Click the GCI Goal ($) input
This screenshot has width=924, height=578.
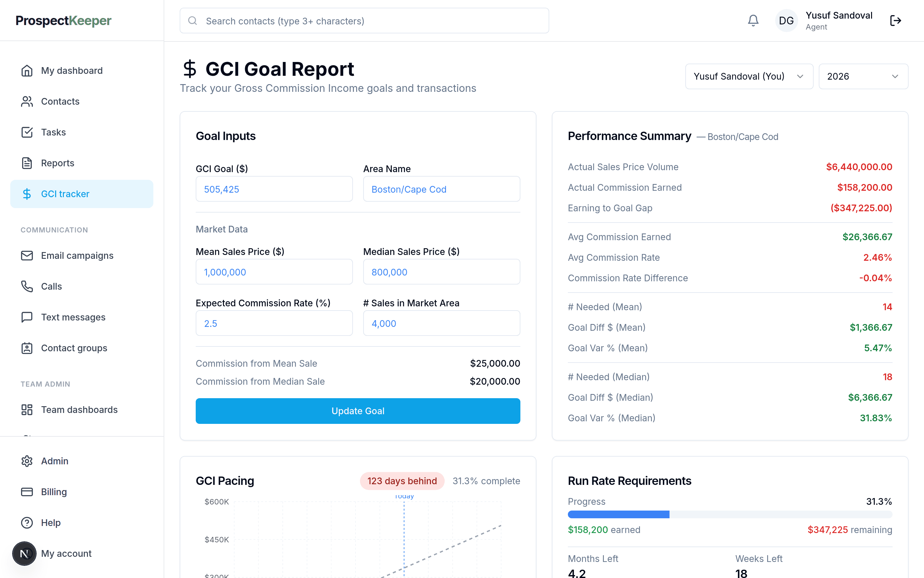[274, 189]
